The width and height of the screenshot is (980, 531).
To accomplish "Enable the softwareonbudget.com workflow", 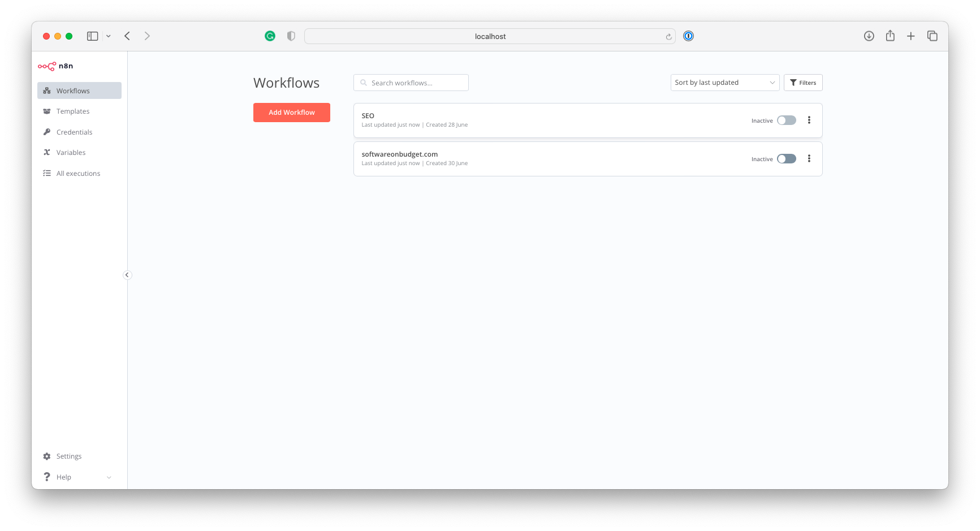I will coord(786,158).
